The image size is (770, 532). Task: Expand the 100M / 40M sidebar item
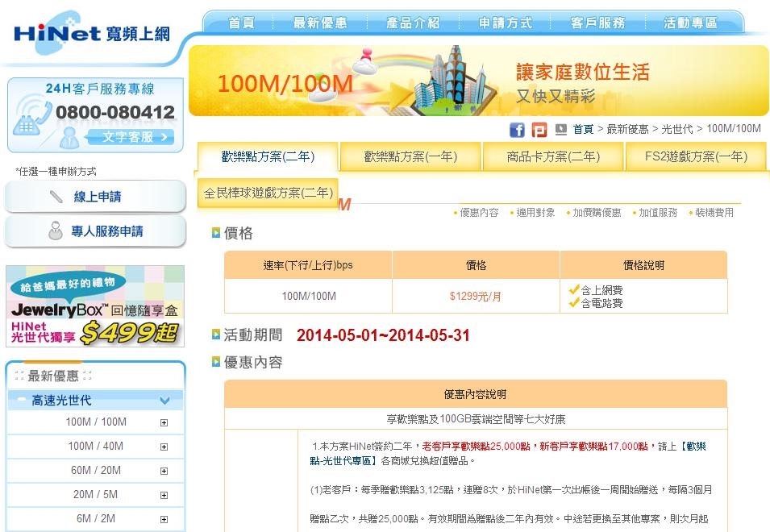(164, 447)
